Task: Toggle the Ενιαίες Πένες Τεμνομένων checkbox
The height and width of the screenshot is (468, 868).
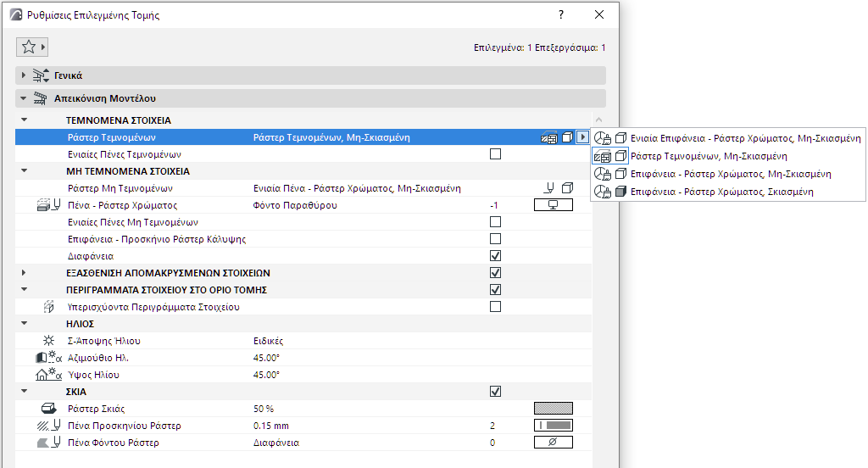Action: [x=495, y=154]
